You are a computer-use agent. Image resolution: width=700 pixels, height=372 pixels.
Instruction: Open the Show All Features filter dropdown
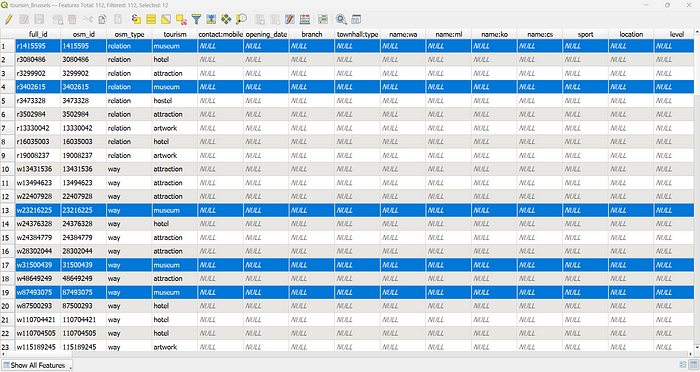point(37,365)
